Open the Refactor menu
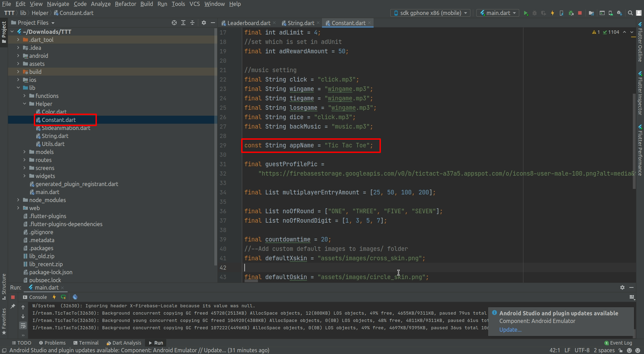This screenshot has height=354, width=644. [x=125, y=4]
